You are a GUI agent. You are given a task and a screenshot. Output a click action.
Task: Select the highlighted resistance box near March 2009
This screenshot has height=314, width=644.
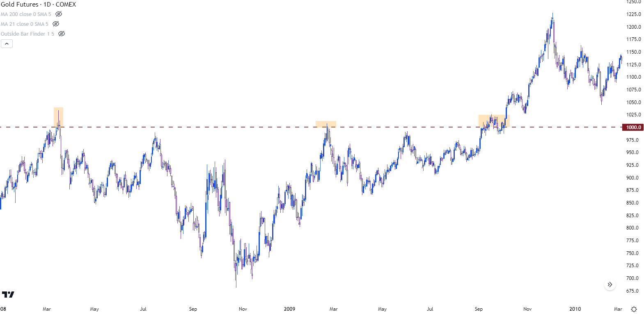pyautogui.click(x=326, y=124)
